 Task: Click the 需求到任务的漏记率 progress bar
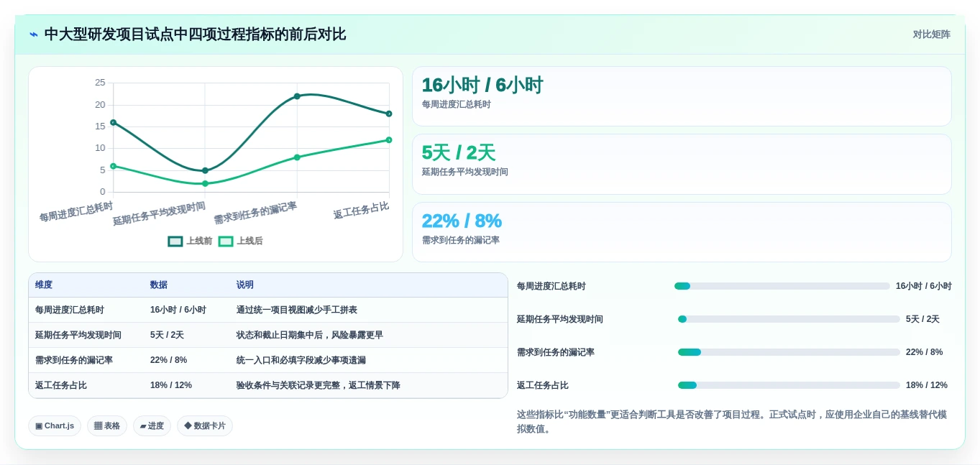[x=789, y=352]
